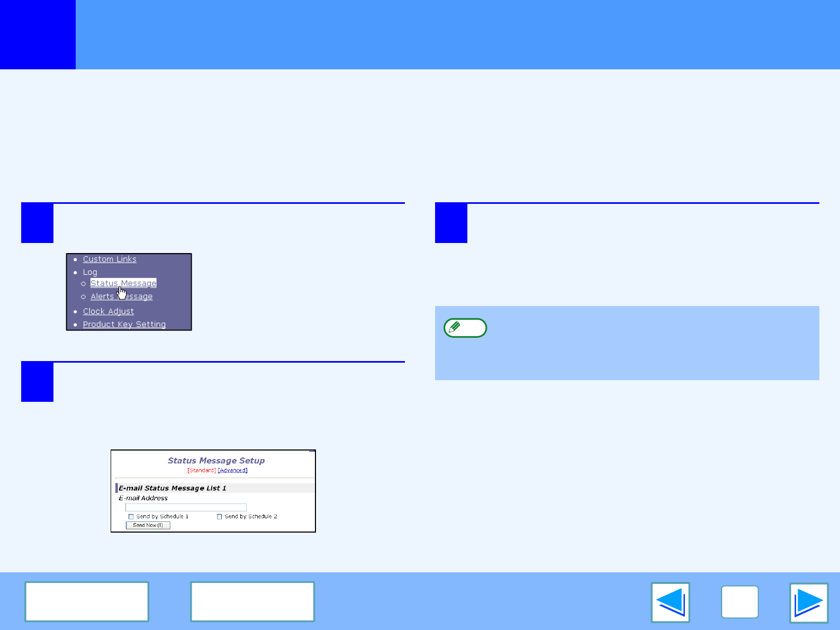Open the Clock Adjust link
The width and height of the screenshot is (840, 630).
pyautogui.click(x=109, y=311)
